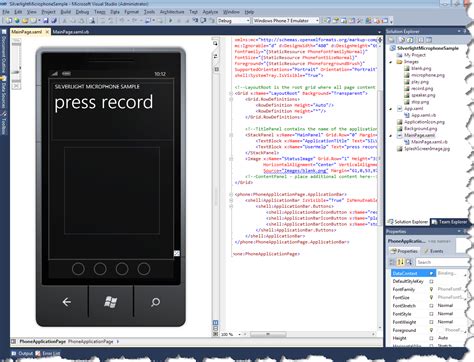474x362 pixels.
Task: Select ApplicationIcon.png in Solution Explorer
Action: click(424, 122)
